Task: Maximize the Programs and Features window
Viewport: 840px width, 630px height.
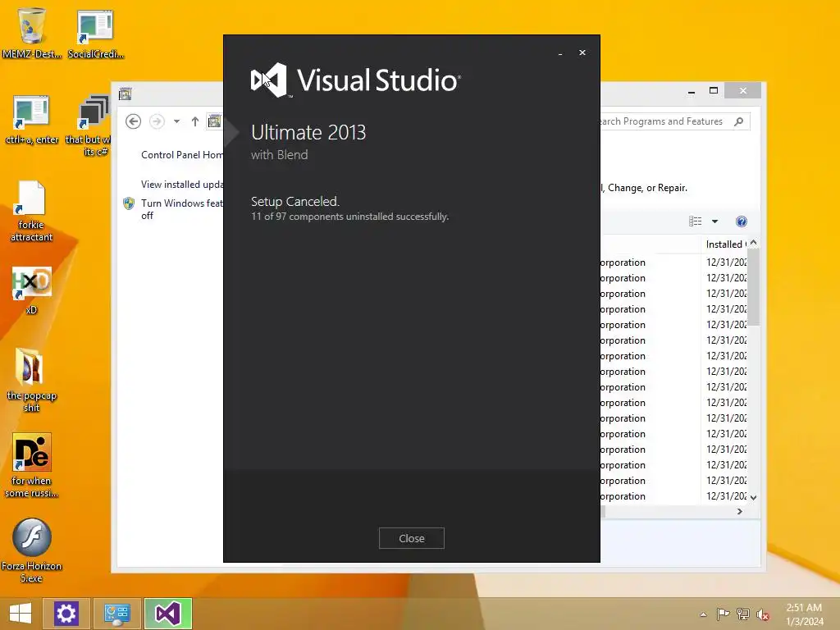Action: [x=714, y=90]
